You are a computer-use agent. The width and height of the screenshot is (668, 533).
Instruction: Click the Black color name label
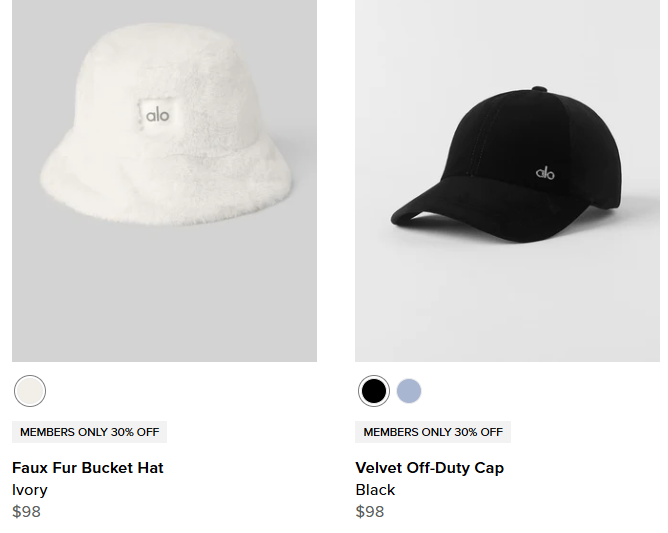[375, 490]
